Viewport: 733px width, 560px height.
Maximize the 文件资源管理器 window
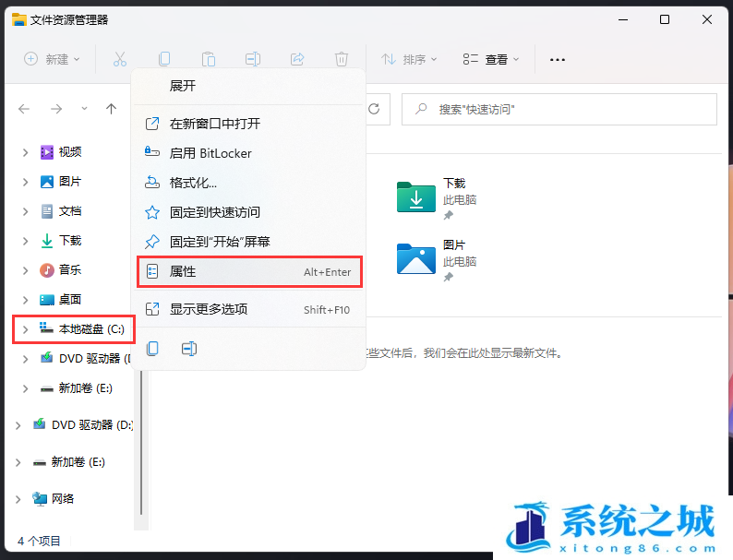(665, 19)
